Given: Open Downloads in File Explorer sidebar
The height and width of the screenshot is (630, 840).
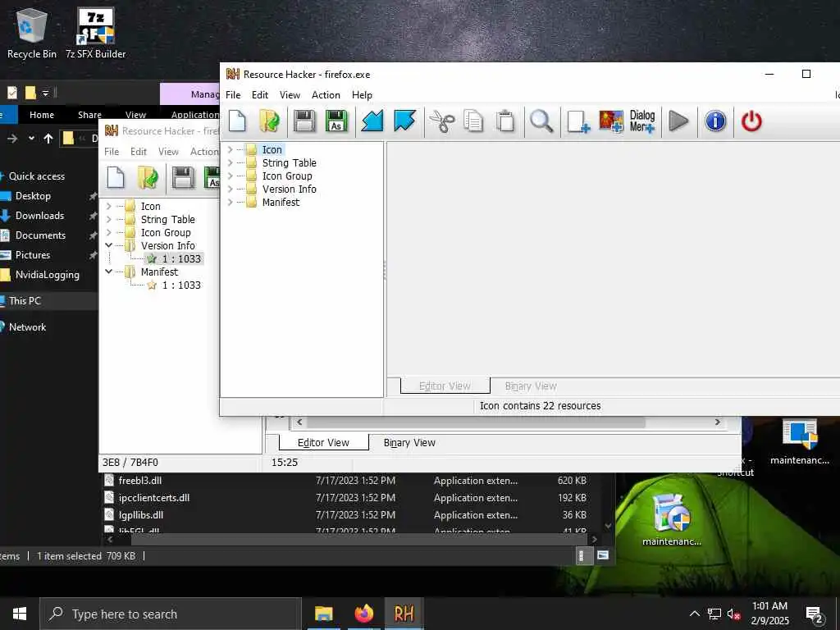Looking at the screenshot, I should (x=39, y=216).
